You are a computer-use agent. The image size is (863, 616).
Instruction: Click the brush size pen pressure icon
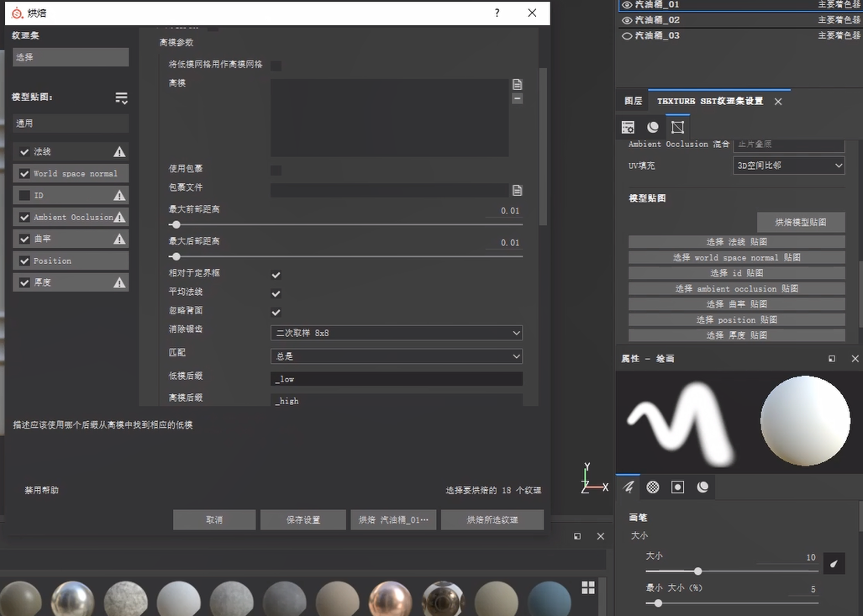point(834,564)
